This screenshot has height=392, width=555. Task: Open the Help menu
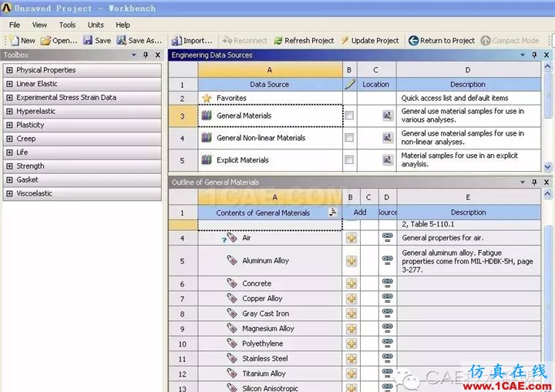[123, 25]
